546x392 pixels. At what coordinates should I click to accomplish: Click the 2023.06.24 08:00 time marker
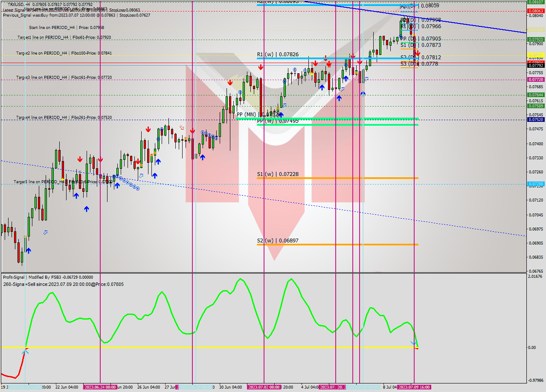click(100, 387)
